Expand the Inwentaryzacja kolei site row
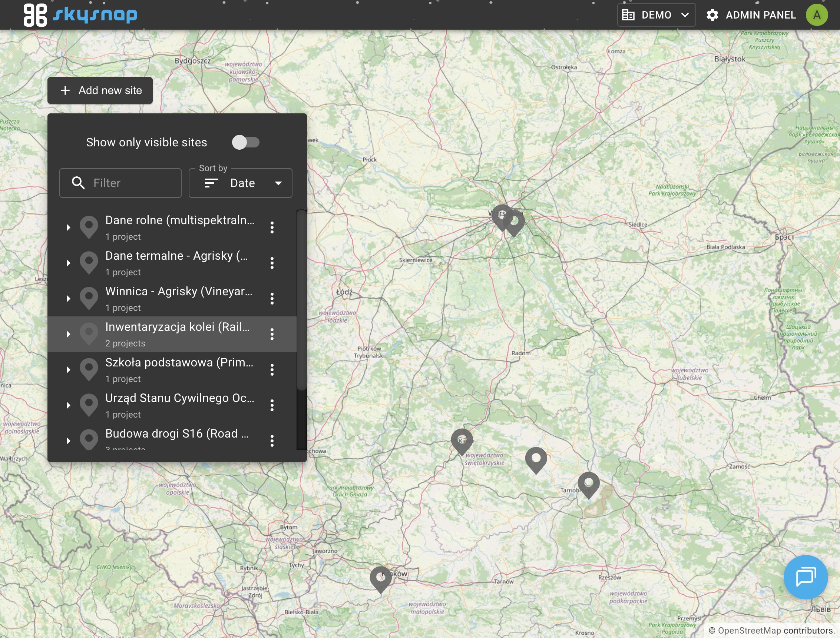 click(x=68, y=334)
